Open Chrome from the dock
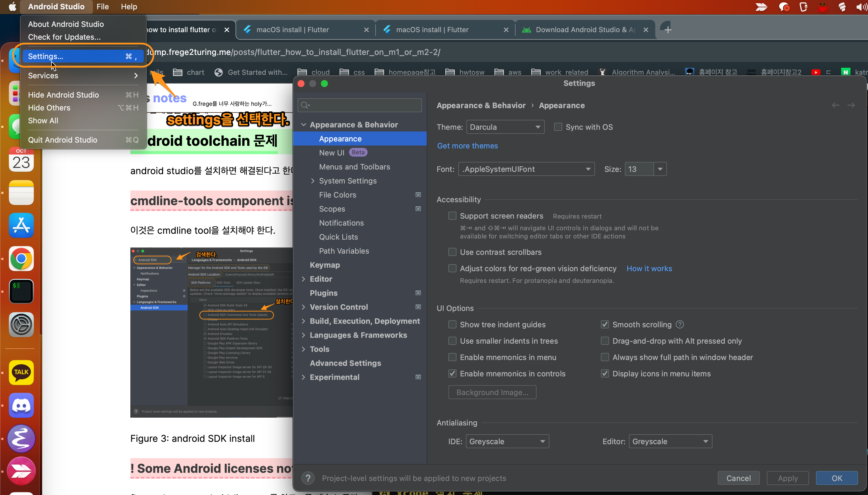The height and width of the screenshot is (495, 868). tap(21, 259)
